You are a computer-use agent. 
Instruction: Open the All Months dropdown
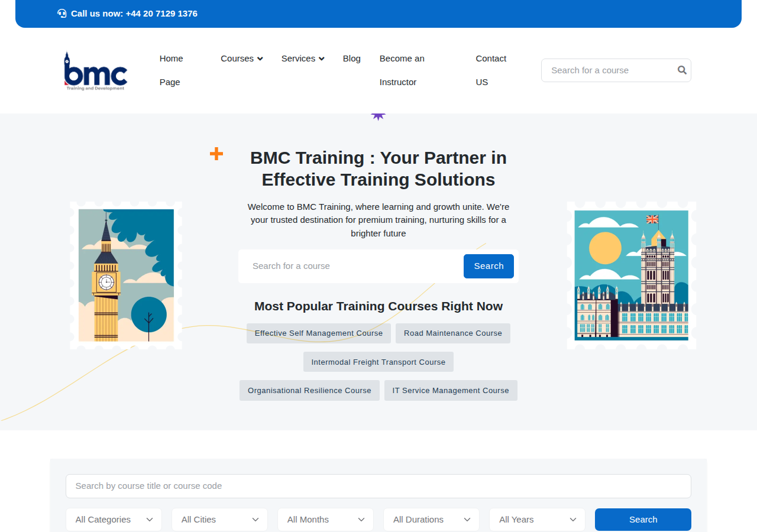point(325,520)
